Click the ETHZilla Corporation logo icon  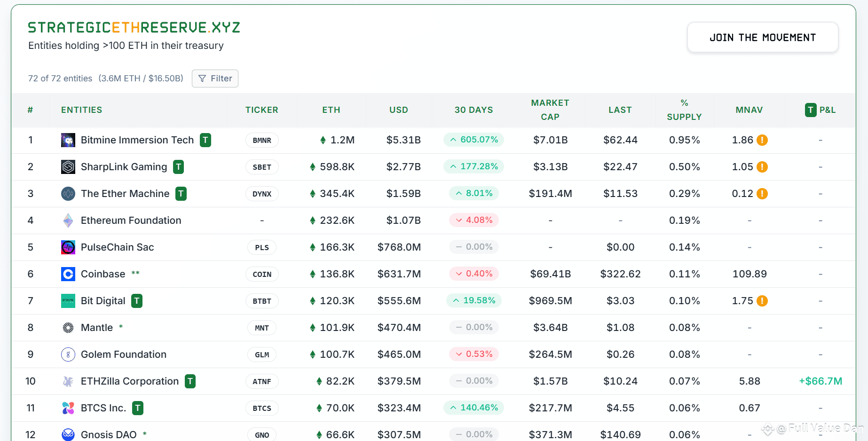pyautogui.click(x=68, y=381)
